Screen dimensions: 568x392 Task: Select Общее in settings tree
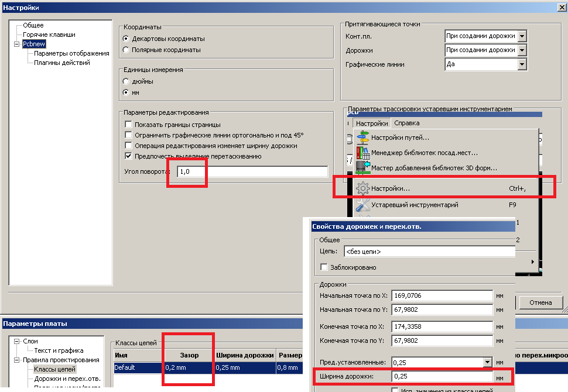(33, 25)
